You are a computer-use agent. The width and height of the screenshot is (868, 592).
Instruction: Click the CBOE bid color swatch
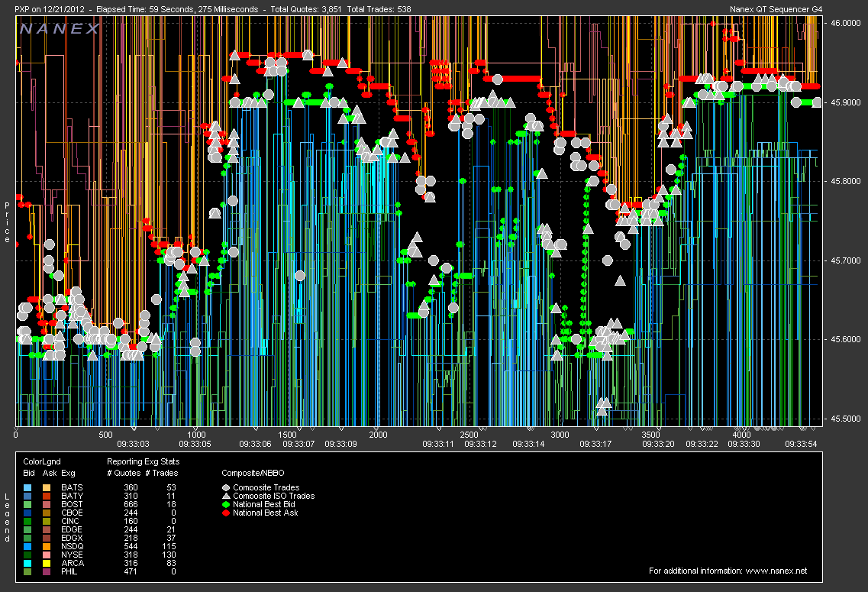(27, 513)
